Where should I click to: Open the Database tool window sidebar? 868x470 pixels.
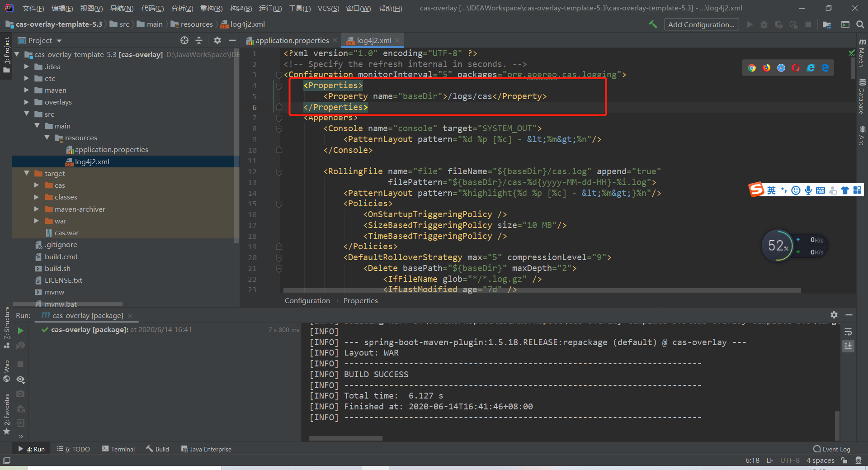tap(862, 96)
